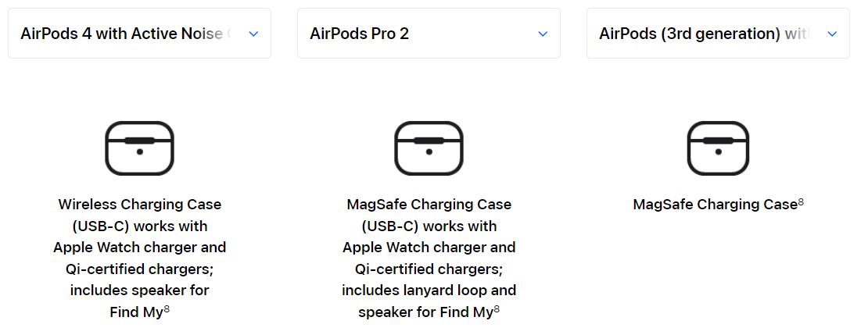Open footnote 8 after Find My in first column
This screenshot has width=868, height=335.
pyautogui.click(x=167, y=309)
